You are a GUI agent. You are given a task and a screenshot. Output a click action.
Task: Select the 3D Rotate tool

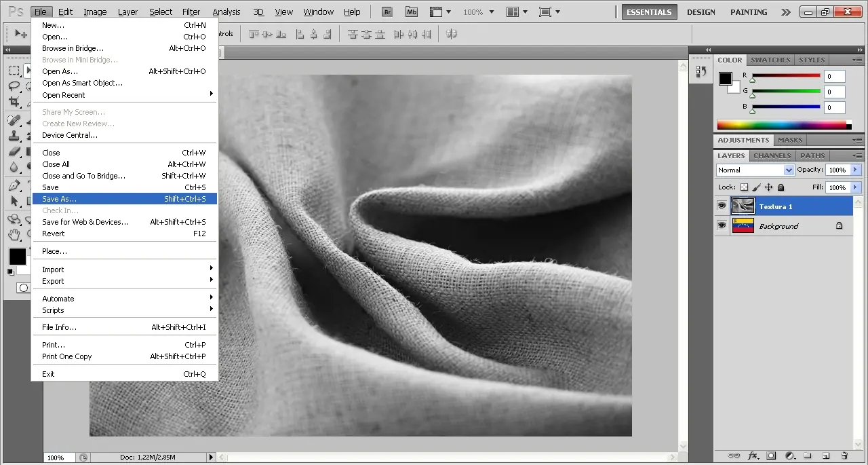pyautogui.click(x=14, y=219)
